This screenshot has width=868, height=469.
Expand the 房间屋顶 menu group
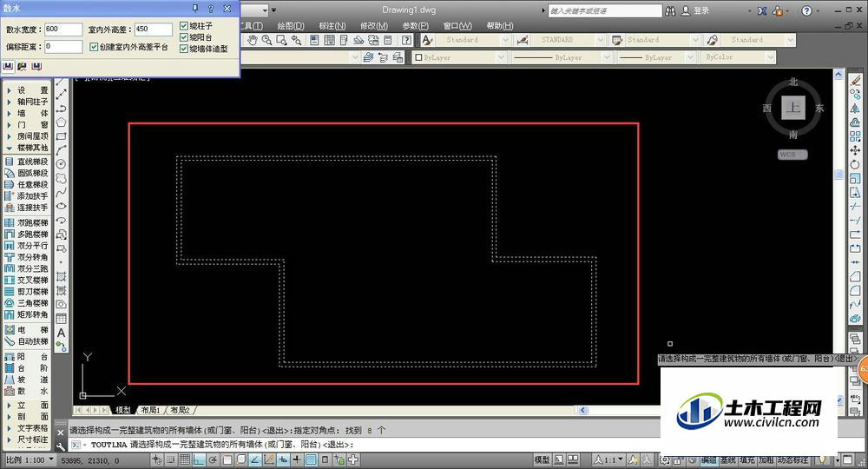pyautogui.click(x=26, y=136)
